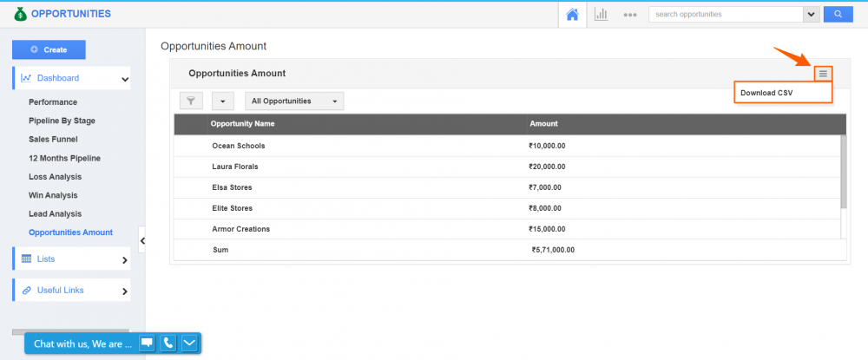Click inside the search opportunities field
Screen dimensions: 868x360
coord(726,15)
